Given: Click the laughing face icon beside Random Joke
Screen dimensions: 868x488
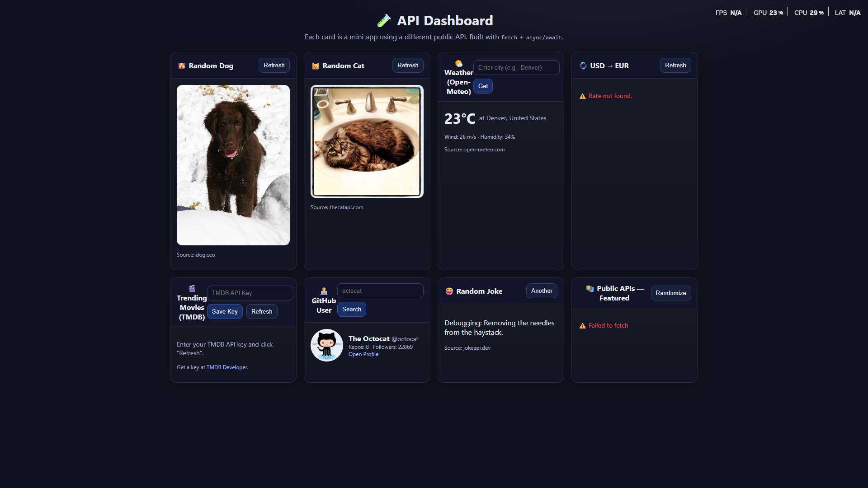Looking at the screenshot, I should 449,291.
